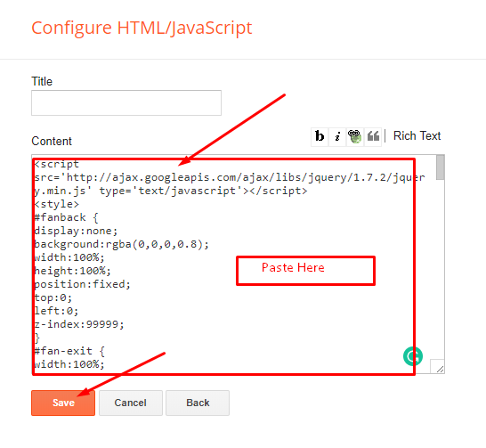This screenshot has width=486, height=448.
Task: Apply italic formatting button
Action: pyautogui.click(x=337, y=136)
